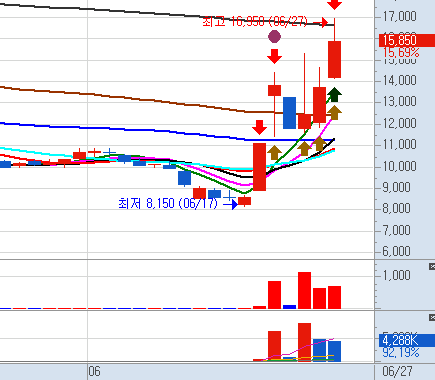Select the blue candle falling below 10,000
435x380 pixels.
184,178
